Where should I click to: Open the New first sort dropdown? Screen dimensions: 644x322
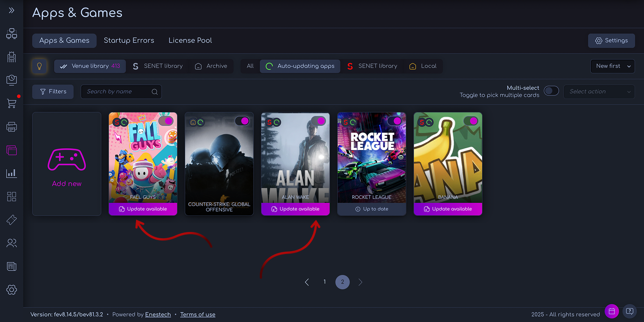coord(612,66)
